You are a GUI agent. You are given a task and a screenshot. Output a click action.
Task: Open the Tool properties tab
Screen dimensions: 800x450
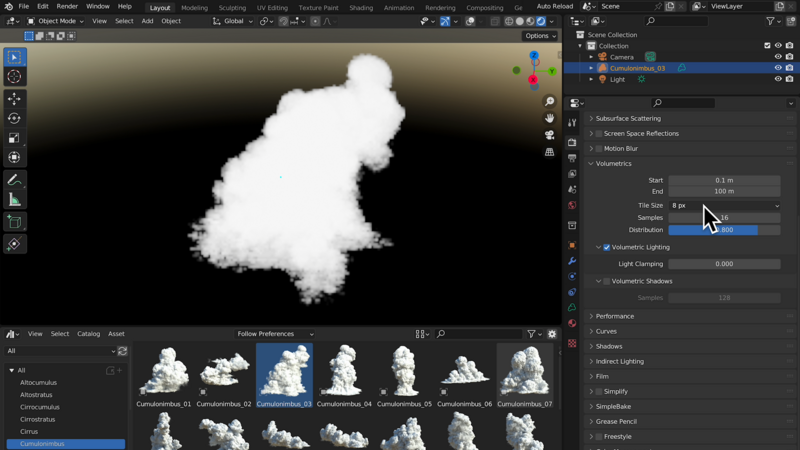coord(572,122)
